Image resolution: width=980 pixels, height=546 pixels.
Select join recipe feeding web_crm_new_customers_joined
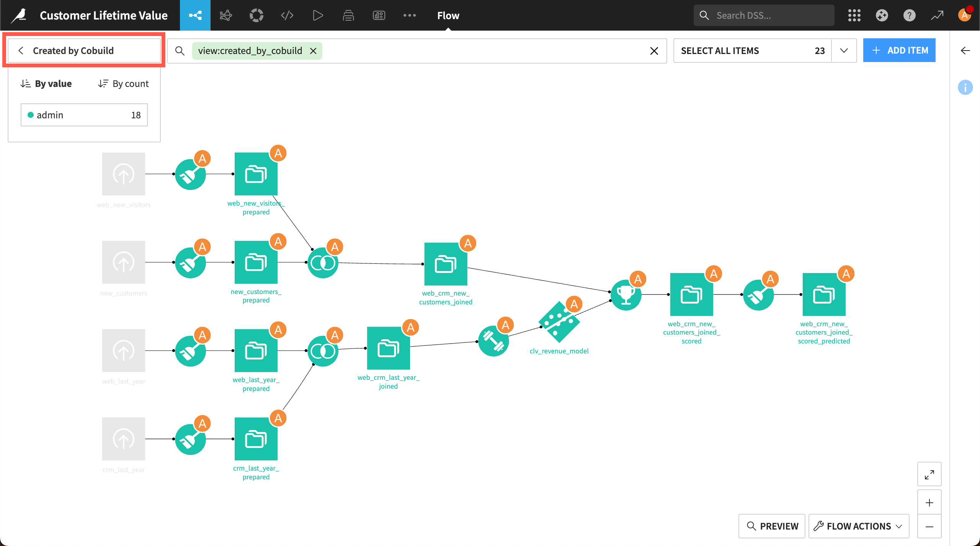coord(323,263)
